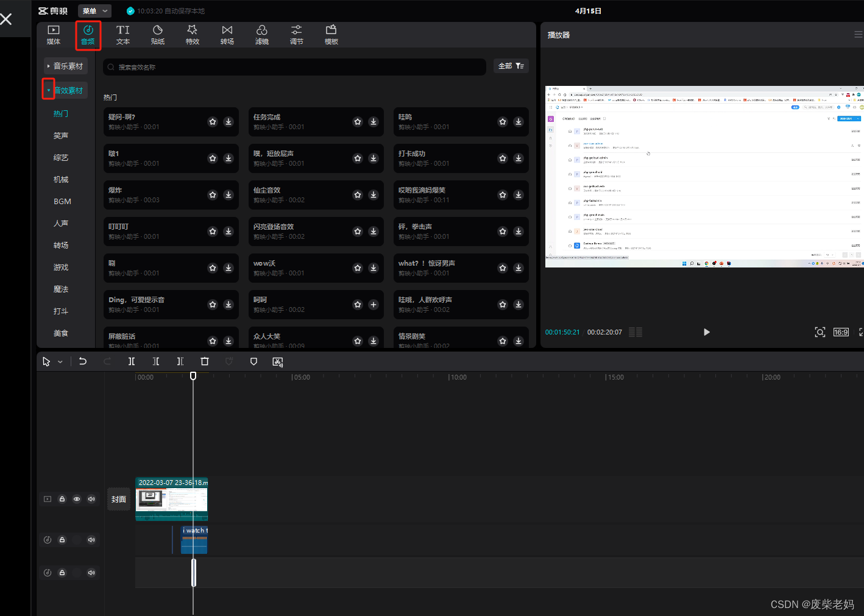Screen dimensions: 864x616
Task: Download the what?!惊讶男声 sound effect
Action: [519, 268]
